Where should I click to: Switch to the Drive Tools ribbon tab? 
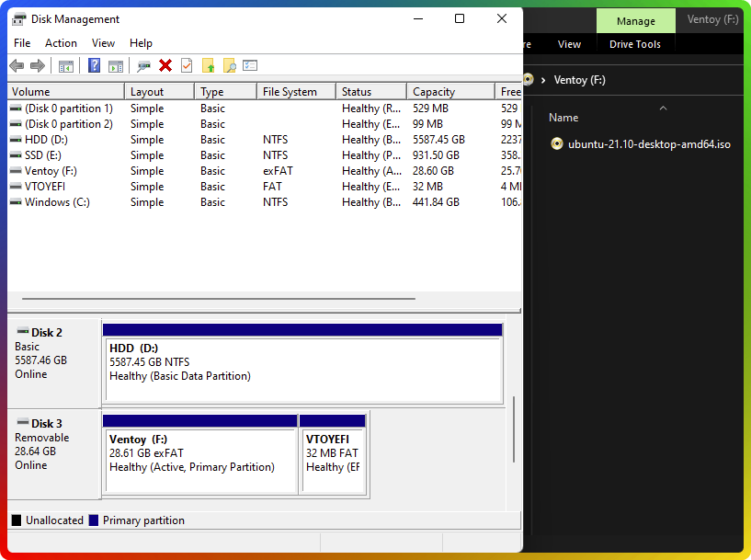pos(635,43)
